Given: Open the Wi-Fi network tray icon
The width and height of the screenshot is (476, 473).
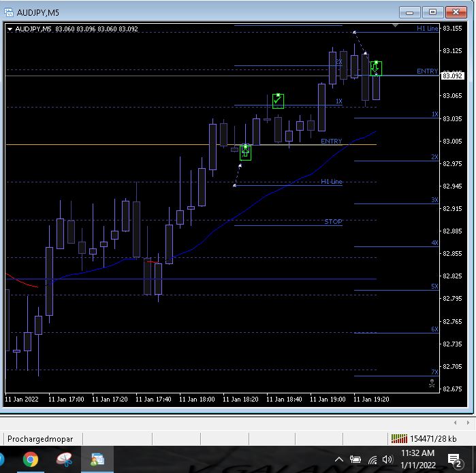Looking at the screenshot, I should (x=372, y=460).
